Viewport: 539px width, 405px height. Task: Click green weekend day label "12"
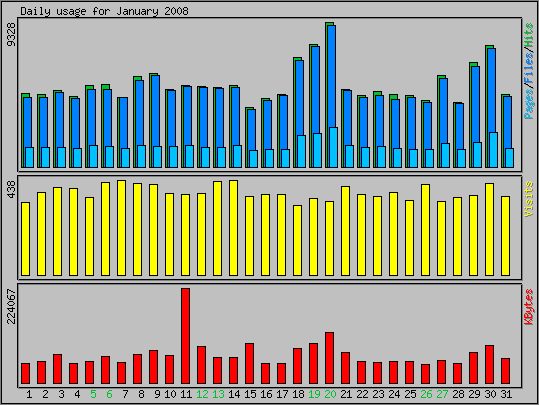click(202, 394)
